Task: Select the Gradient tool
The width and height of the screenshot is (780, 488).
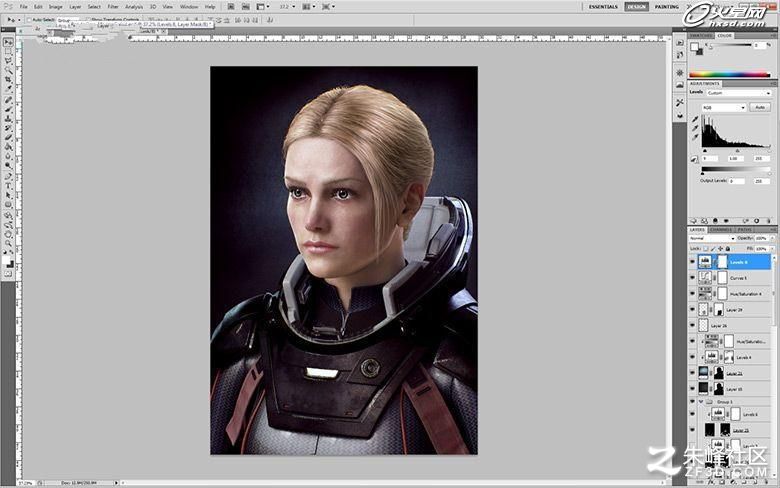Action: tap(8, 147)
